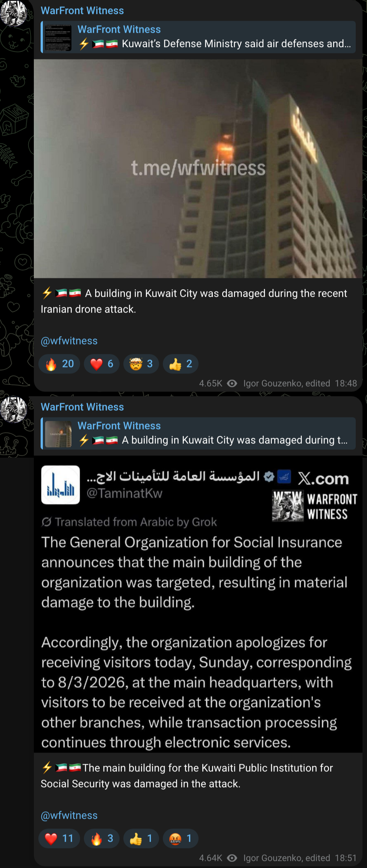Jump to quoted message about damaged building
The width and height of the screenshot is (367, 868).
[198, 433]
